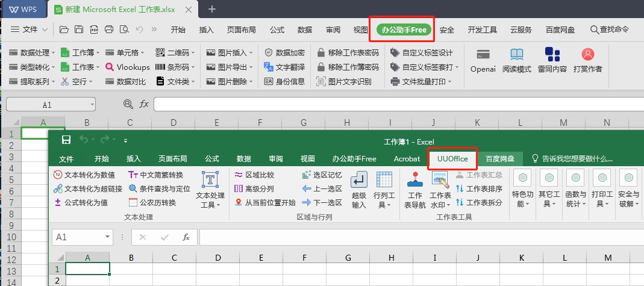Open 数据加密 shield tool

click(x=284, y=52)
